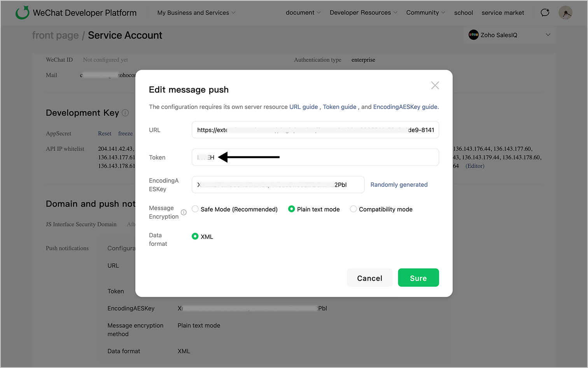
Task: Click the Development Key info icon
Action: (125, 113)
